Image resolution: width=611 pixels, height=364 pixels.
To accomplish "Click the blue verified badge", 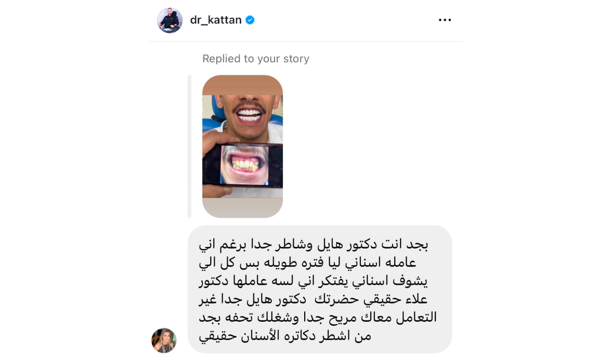I will pos(250,20).
